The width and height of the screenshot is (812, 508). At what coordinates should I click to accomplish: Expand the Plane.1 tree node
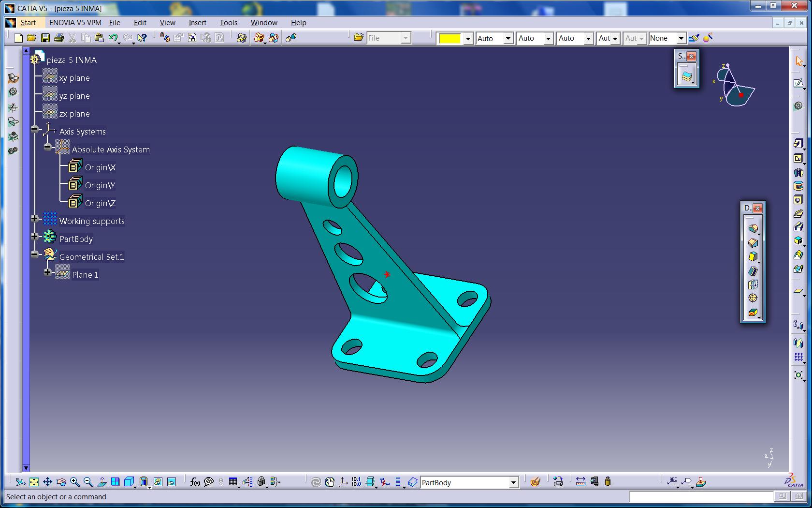click(47, 272)
